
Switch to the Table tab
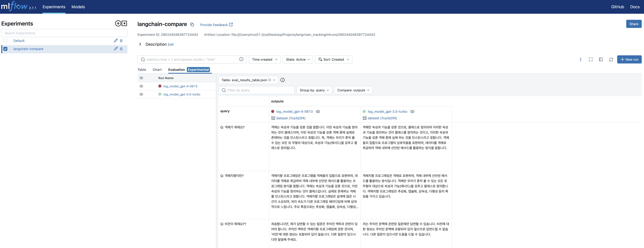pos(142,70)
